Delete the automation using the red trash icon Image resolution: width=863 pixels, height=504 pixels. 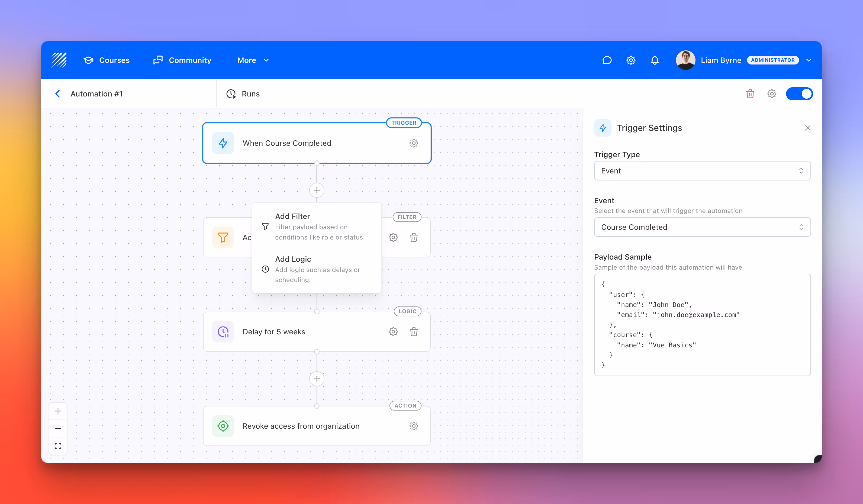750,93
